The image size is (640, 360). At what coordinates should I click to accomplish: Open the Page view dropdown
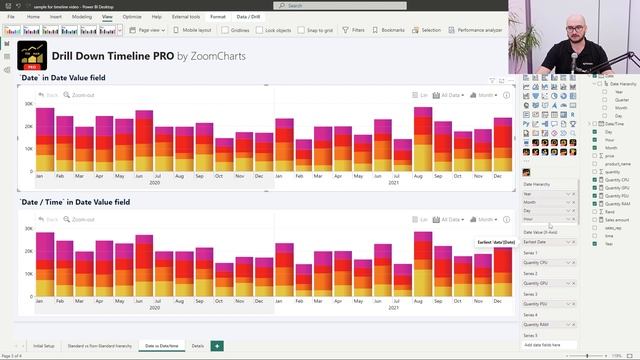(147, 30)
